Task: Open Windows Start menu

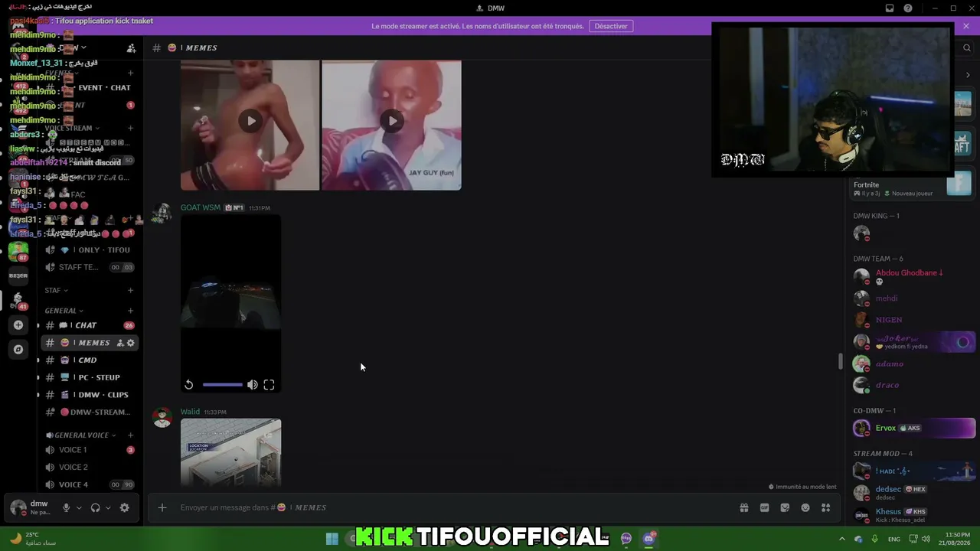Action: (x=332, y=539)
